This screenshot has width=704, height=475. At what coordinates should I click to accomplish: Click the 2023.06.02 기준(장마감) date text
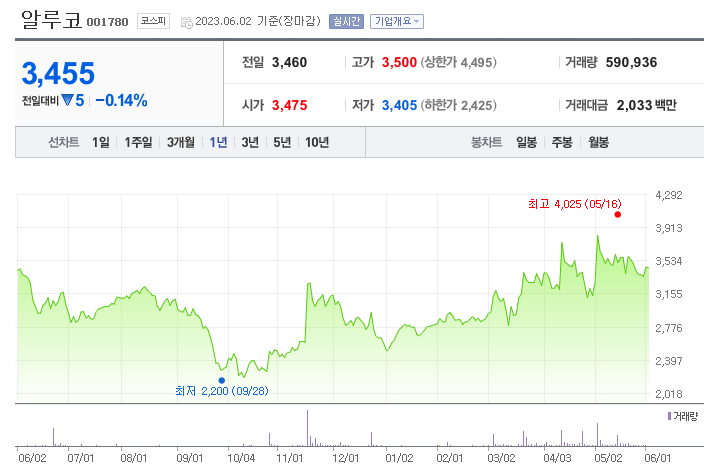click(x=258, y=21)
